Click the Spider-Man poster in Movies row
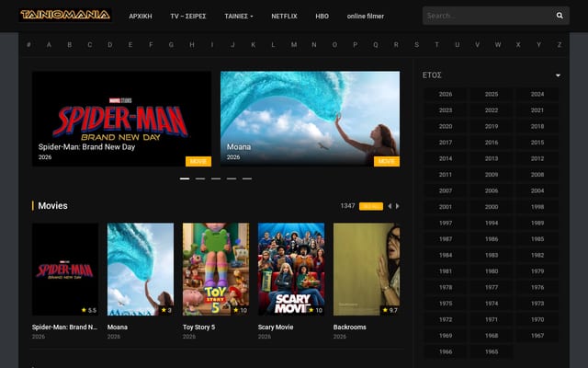 [65, 270]
